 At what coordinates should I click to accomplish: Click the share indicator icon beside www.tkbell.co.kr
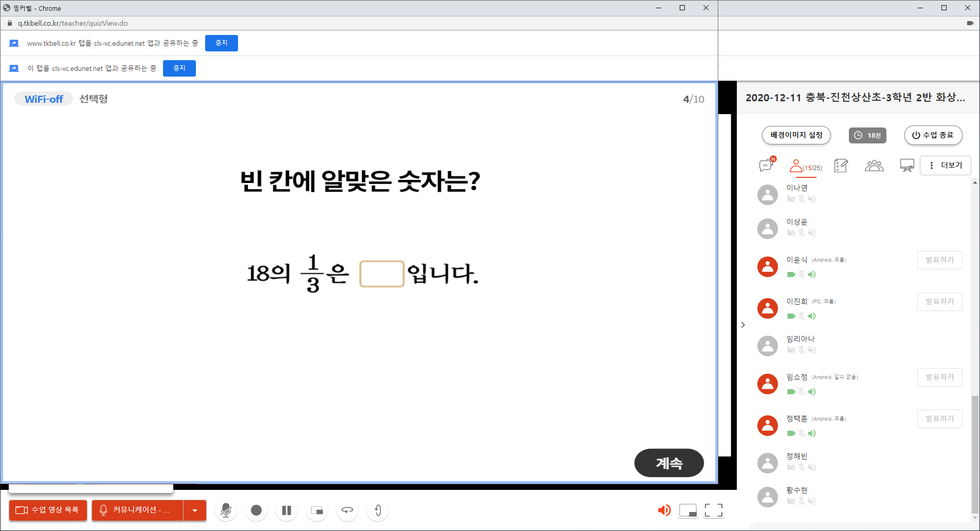tap(14, 43)
